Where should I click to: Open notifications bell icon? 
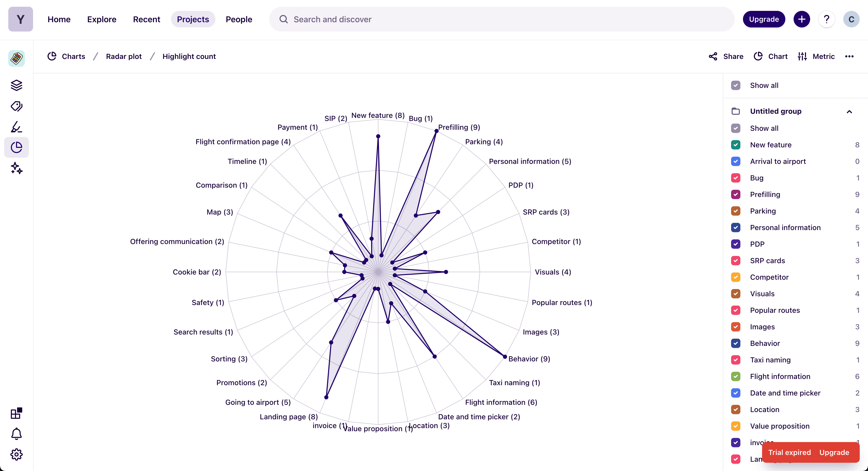16,434
